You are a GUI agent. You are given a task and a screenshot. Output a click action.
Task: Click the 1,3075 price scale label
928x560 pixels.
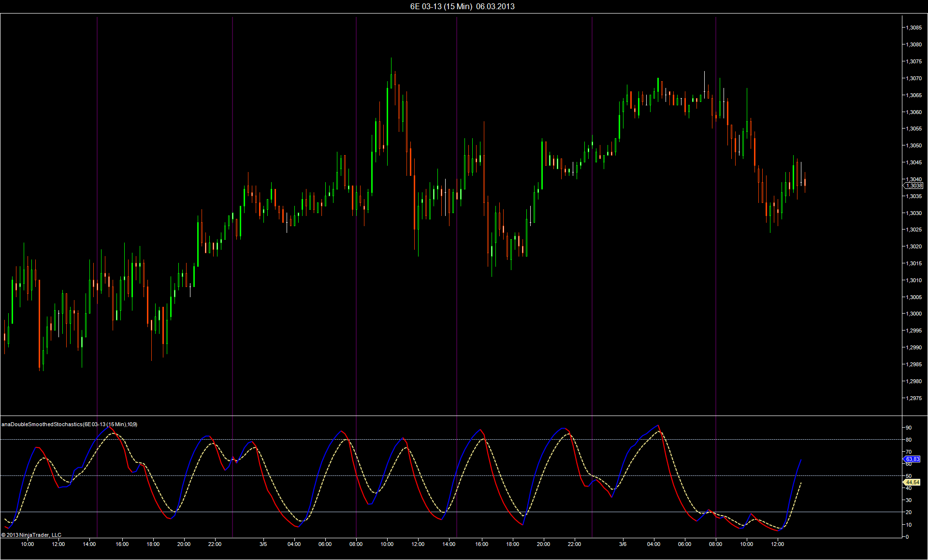[914, 61]
